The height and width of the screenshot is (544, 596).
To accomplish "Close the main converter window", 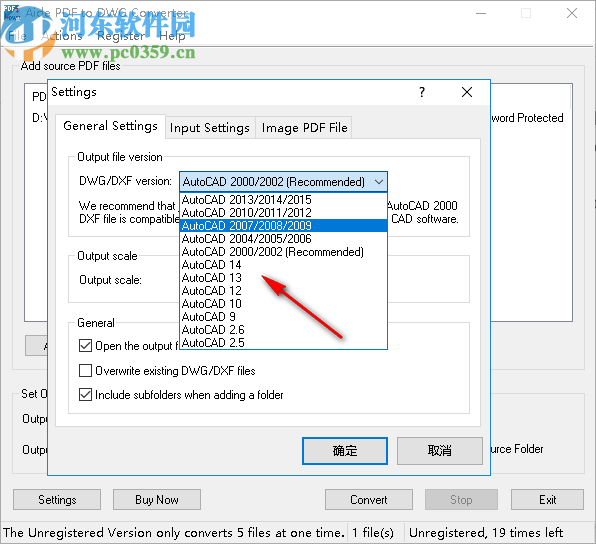I will click(x=572, y=13).
